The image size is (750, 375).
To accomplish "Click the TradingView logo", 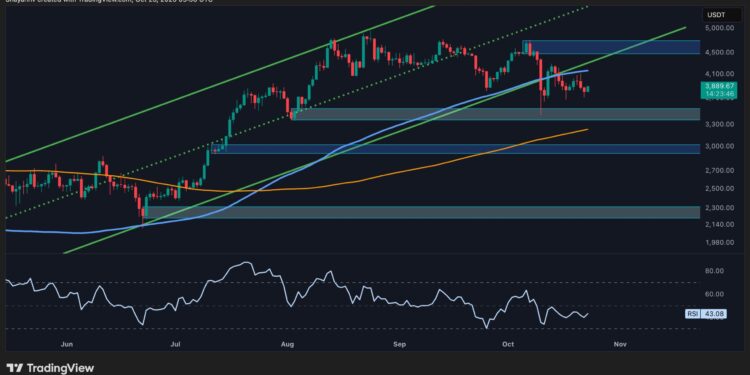I will [x=50, y=368].
